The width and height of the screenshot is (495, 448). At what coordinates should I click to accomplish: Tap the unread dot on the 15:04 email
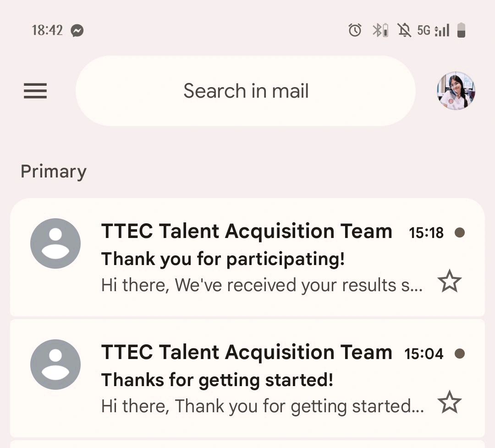[460, 354]
